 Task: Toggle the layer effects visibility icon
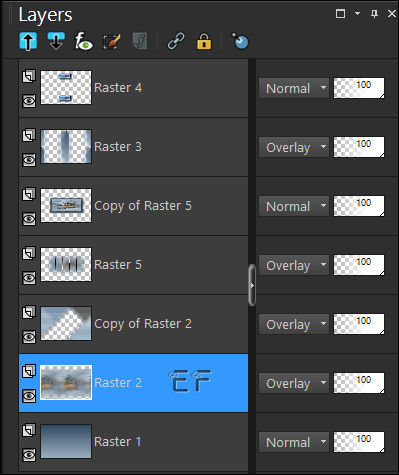point(83,41)
